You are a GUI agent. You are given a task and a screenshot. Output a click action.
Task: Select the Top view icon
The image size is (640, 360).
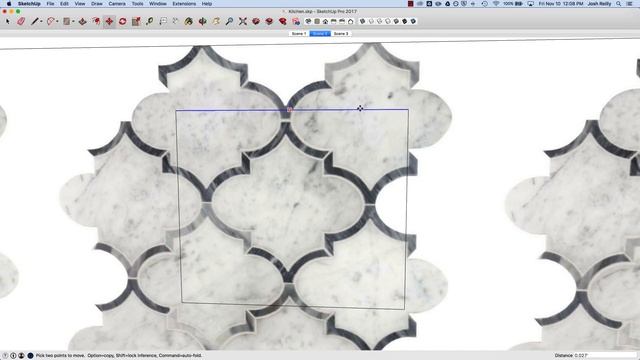317,21
